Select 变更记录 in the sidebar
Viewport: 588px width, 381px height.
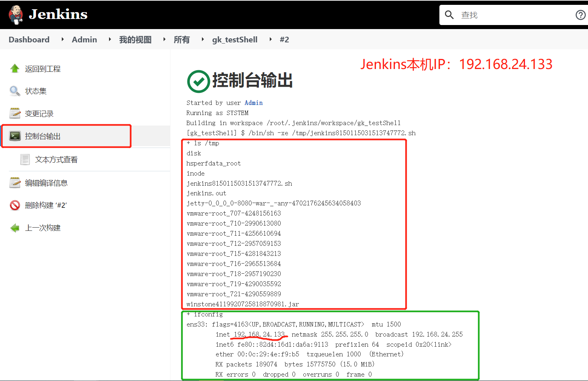click(x=39, y=114)
